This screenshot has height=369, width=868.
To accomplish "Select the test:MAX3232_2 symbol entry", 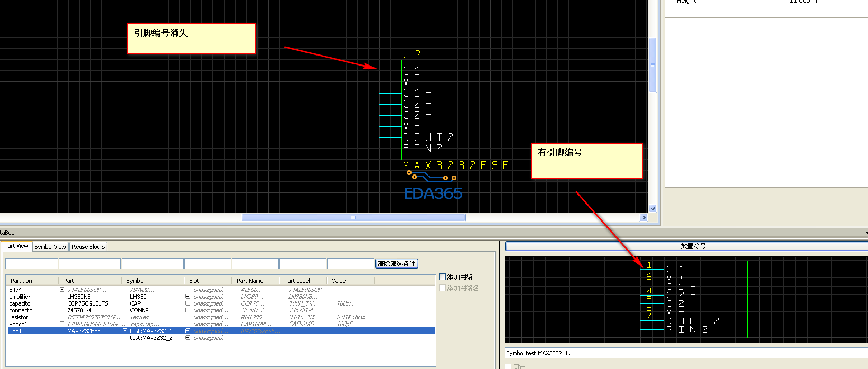I will (x=151, y=338).
